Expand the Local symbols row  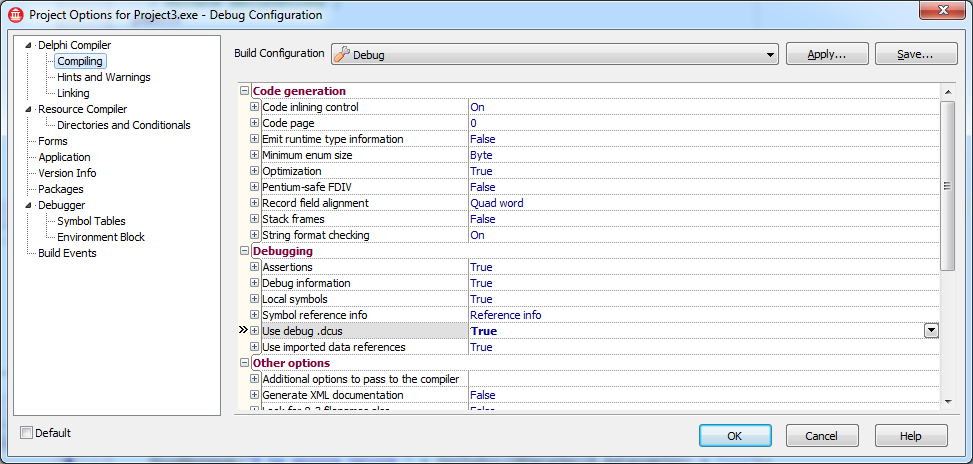(x=254, y=299)
